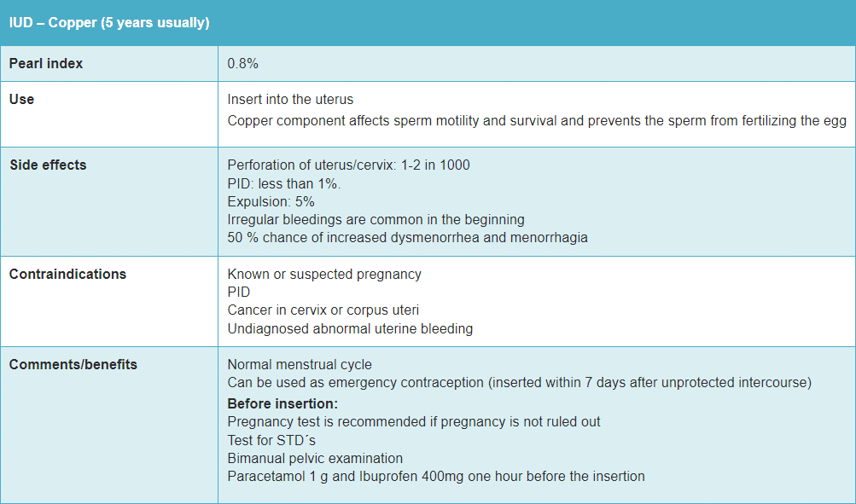Click the "Use" row label
The height and width of the screenshot is (504, 856).
[x=21, y=99]
